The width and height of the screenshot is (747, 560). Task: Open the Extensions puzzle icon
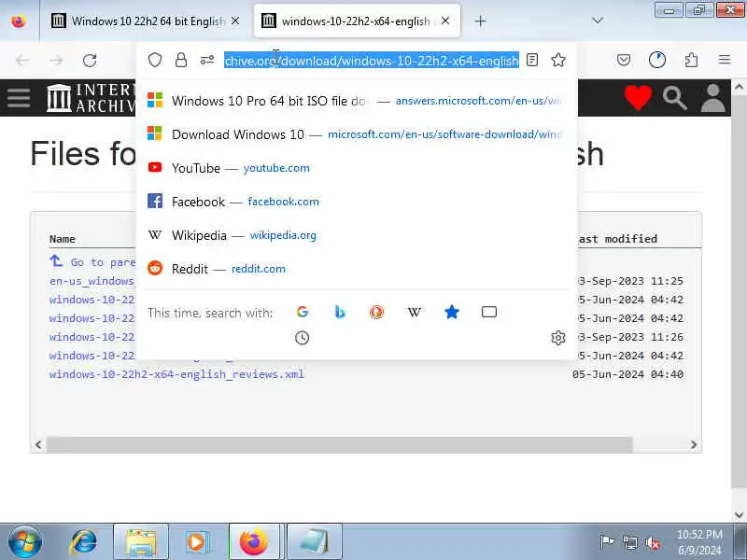(691, 60)
